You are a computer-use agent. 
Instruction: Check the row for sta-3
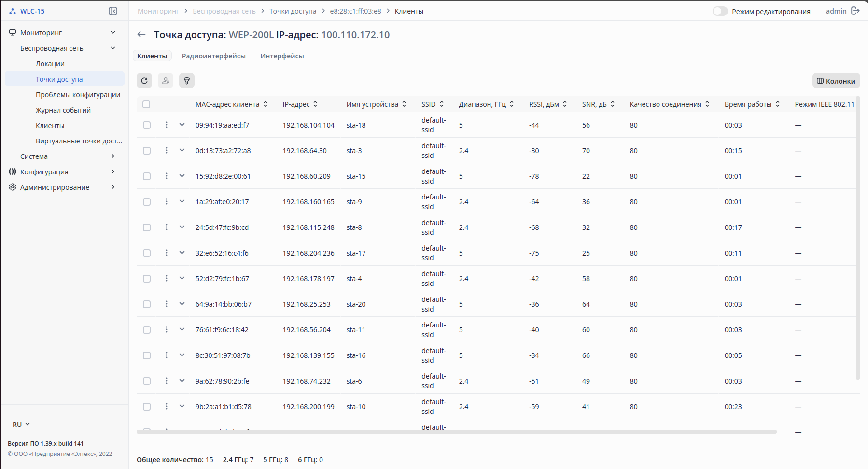click(x=147, y=151)
